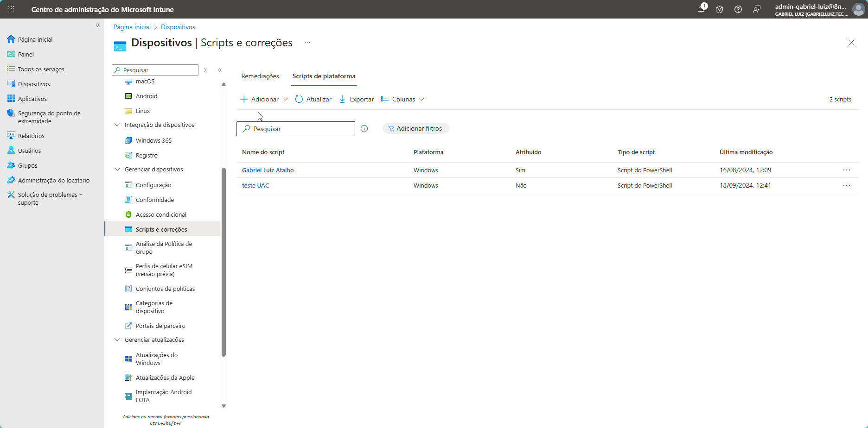This screenshot has width=868, height=428.
Task: Go to Dispositivos breadcrumb
Action: (178, 27)
